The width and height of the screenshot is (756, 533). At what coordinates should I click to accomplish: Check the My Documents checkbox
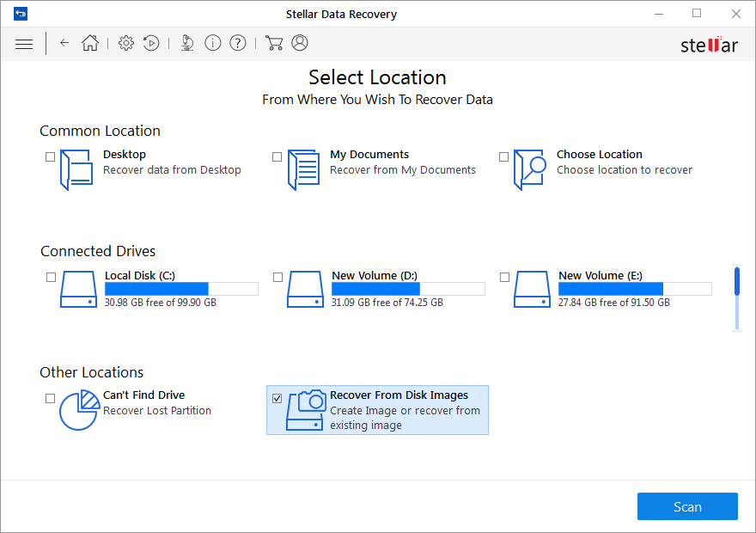click(x=277, y=156)
